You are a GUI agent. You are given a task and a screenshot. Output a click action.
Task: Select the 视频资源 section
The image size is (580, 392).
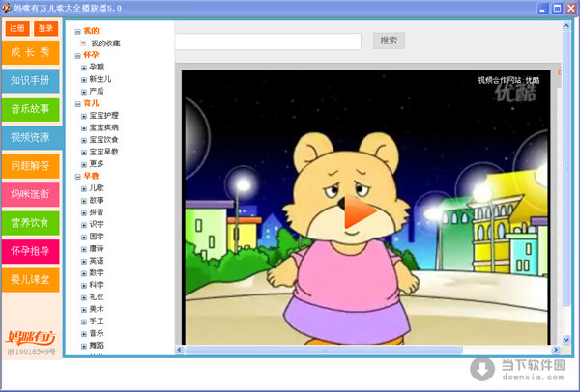coord(32,137)
